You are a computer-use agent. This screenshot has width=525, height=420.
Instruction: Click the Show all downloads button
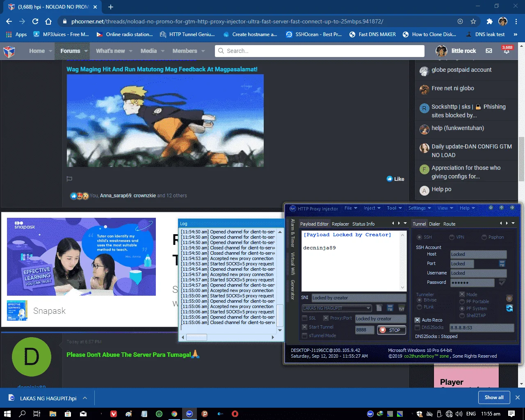(494, 397)
